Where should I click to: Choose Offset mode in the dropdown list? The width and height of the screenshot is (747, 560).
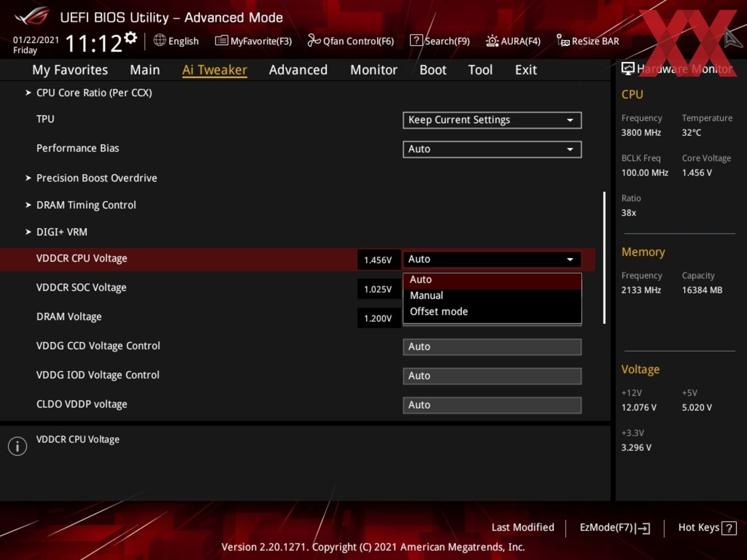pos(492,311)
